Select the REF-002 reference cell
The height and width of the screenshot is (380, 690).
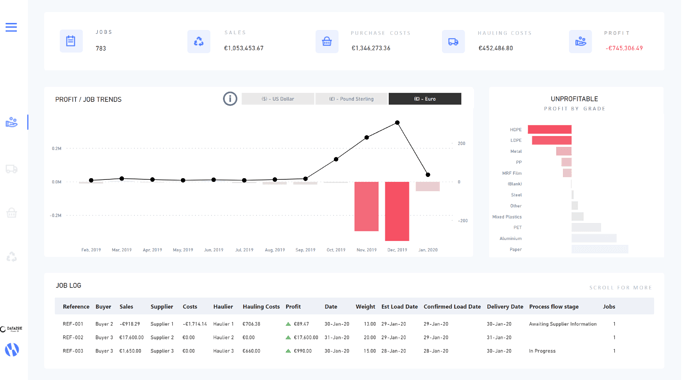point(73,338)
